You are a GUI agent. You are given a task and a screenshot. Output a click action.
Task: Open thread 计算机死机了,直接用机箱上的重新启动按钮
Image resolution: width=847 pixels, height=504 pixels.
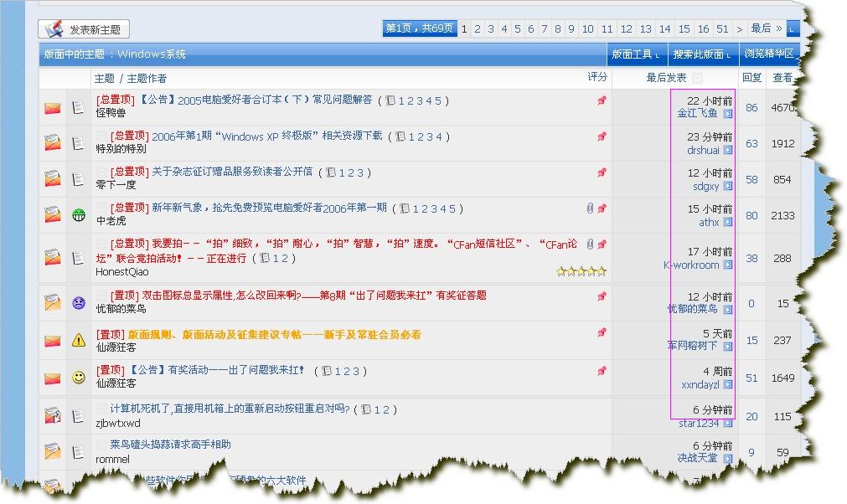tap(230, 409)
